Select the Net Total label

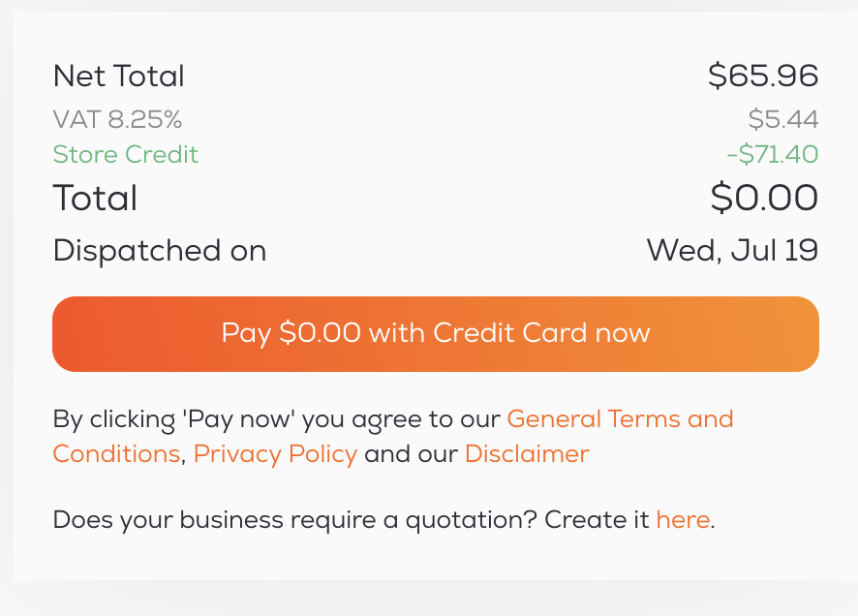[x=118, y=76]
